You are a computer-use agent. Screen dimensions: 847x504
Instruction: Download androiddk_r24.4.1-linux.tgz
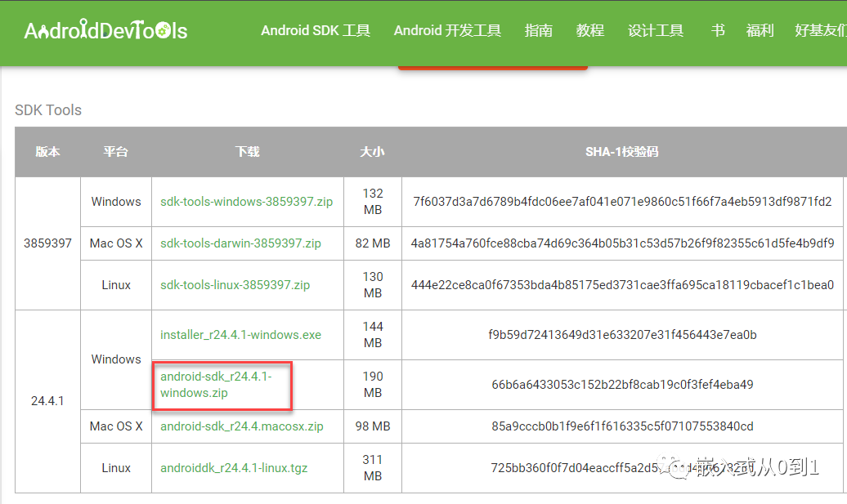[234, 468]
